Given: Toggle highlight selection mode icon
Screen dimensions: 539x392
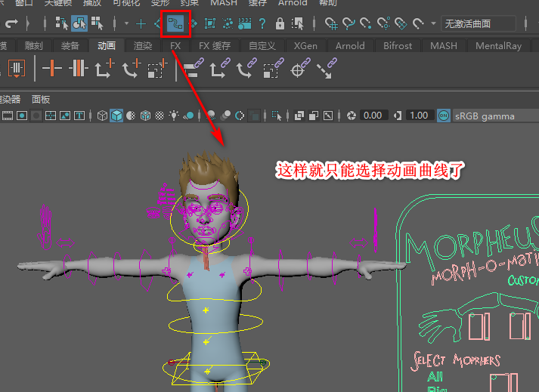Looking at the screenshot, I should pyautogui.click(x=297, y=23).
